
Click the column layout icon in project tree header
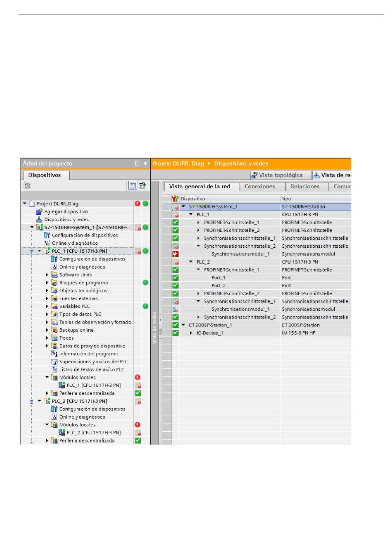coord(137,163)
